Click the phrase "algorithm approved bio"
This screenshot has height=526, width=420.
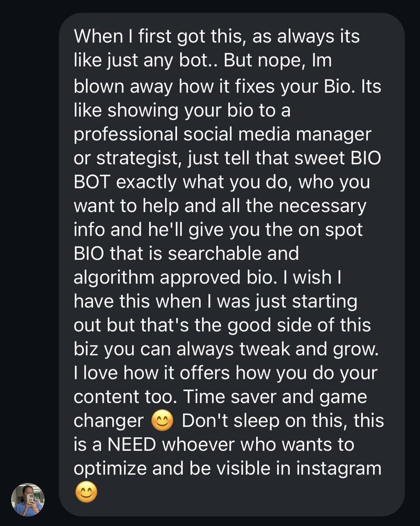pyautogui.click(x=172, y=278)
